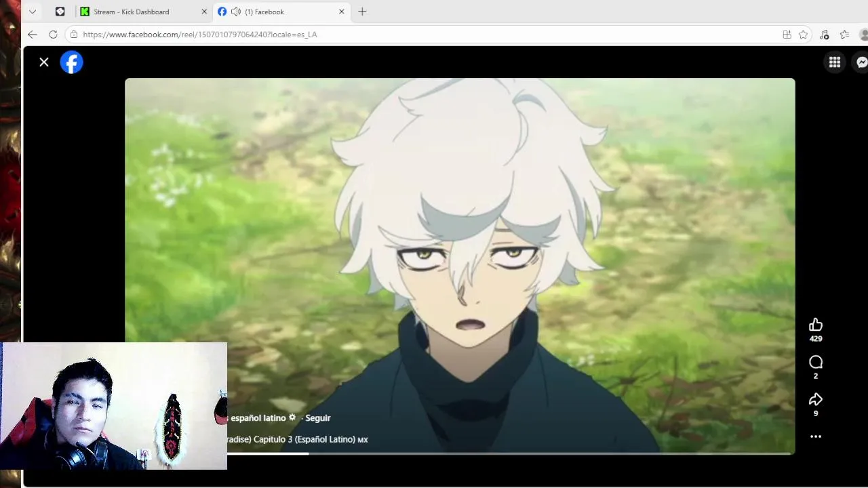Open the reel comments bubble icon
The height and width of the screenshot is (488, 868).
click(x=816, y=362)
